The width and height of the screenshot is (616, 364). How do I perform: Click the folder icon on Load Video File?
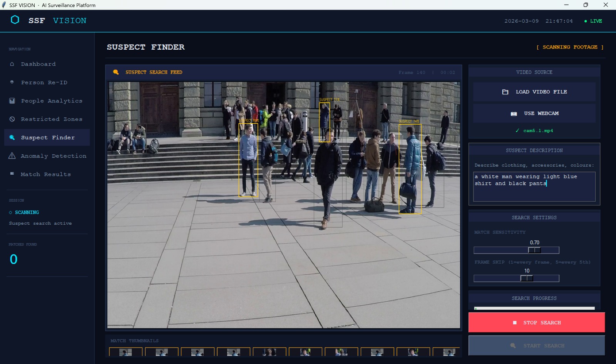pyautogui.click(x=505, y=92)
